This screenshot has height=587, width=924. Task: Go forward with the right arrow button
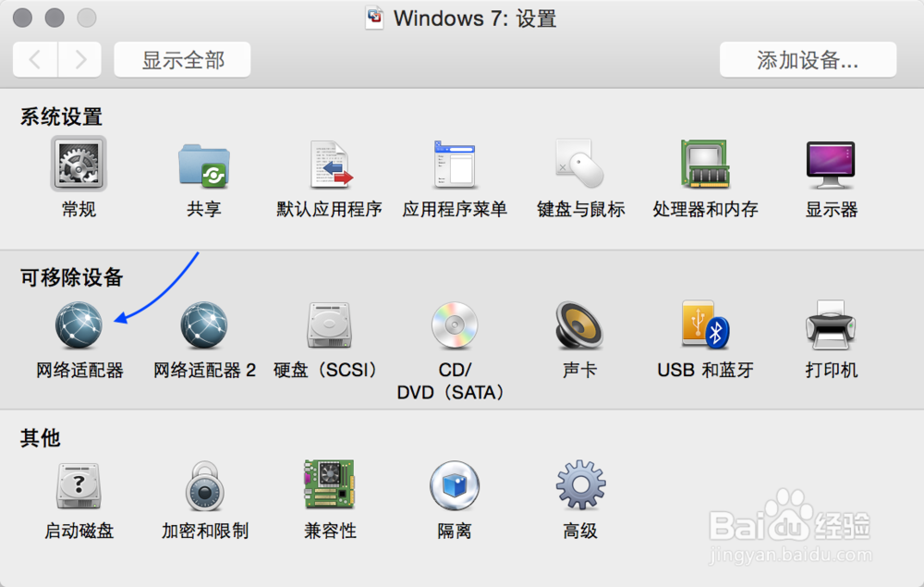tap(79, 59)
